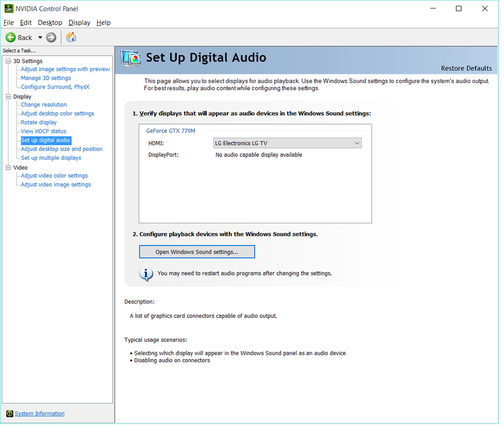Click the Set Up Digital Audio header icon

coord(131,59)
